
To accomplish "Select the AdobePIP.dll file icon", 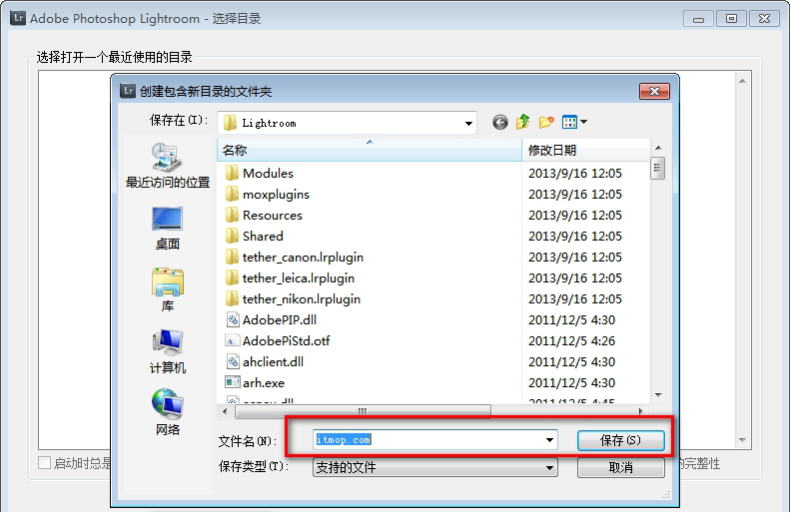I will (233, 320).
